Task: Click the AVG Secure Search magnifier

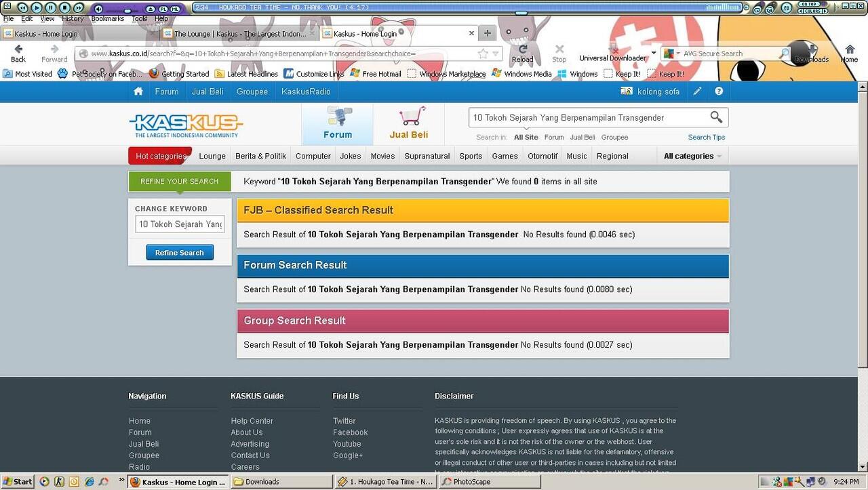Action: 785,54
